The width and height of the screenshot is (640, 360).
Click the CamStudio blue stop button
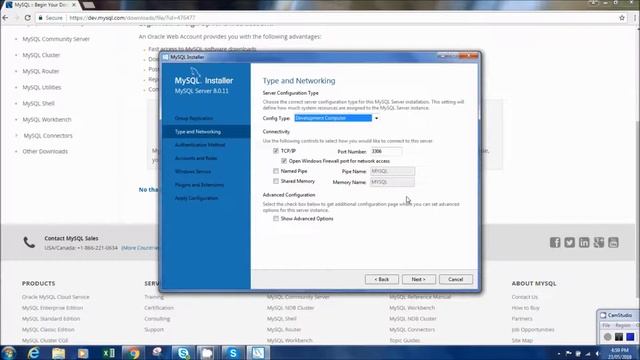[630, 337]
